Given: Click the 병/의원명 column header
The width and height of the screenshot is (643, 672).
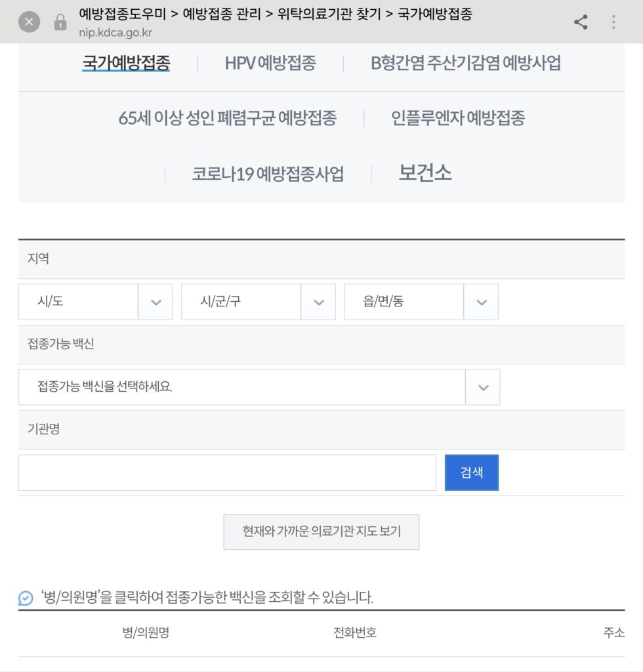Looking at the screenshot, I should 146,632.
